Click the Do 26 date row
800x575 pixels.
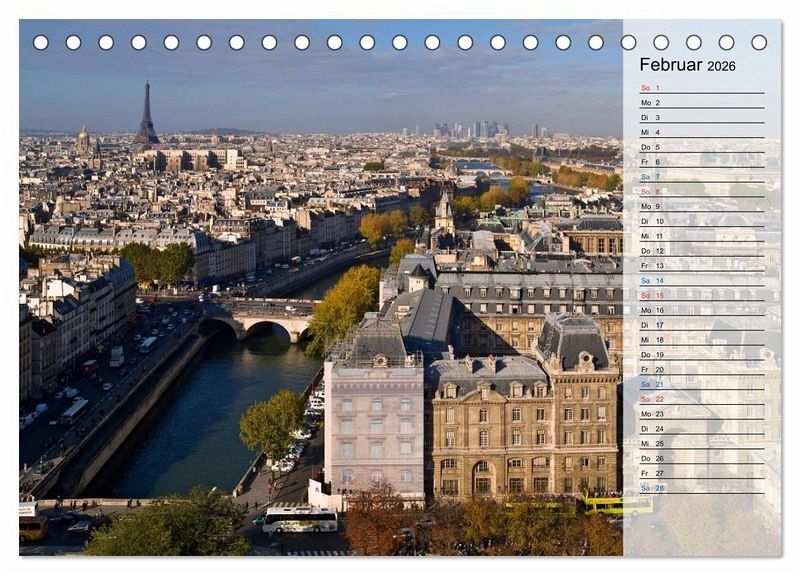pos(651,458)
